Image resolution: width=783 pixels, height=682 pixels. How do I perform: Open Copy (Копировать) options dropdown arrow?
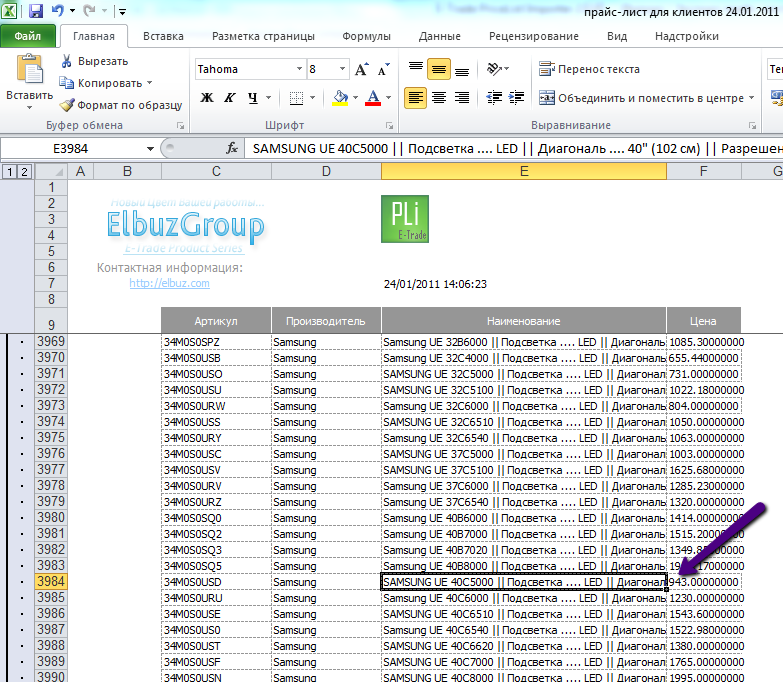tap(149, 83)
